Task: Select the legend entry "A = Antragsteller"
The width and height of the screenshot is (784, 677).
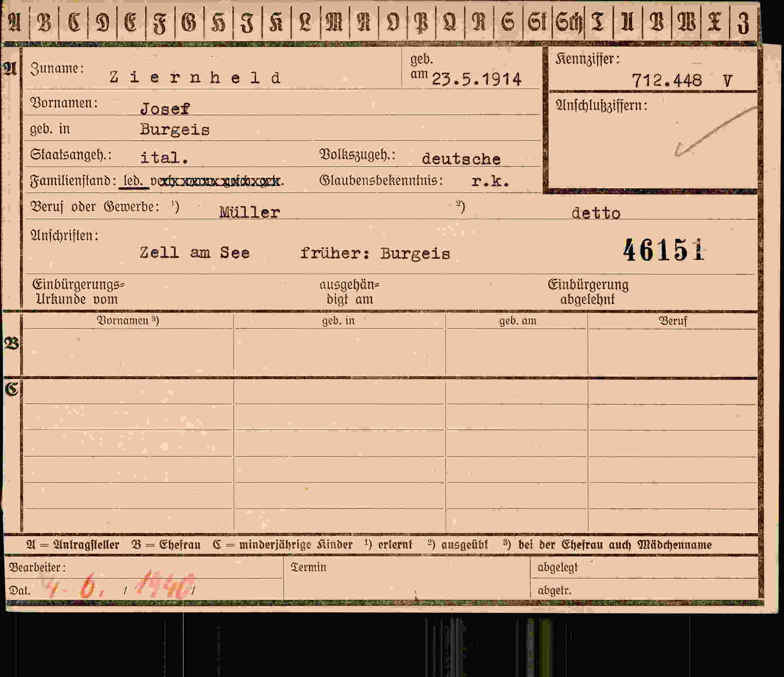Action: tap(73, 545)
